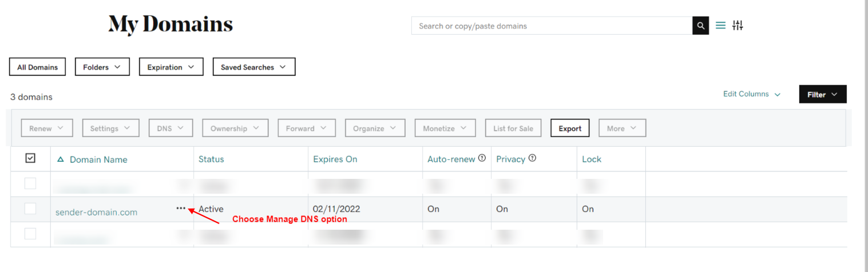Viewport: 868px width, 272px height.
Task: Click the Privacy help question icon
Action: pyautogui.click(x=532, y=159)
